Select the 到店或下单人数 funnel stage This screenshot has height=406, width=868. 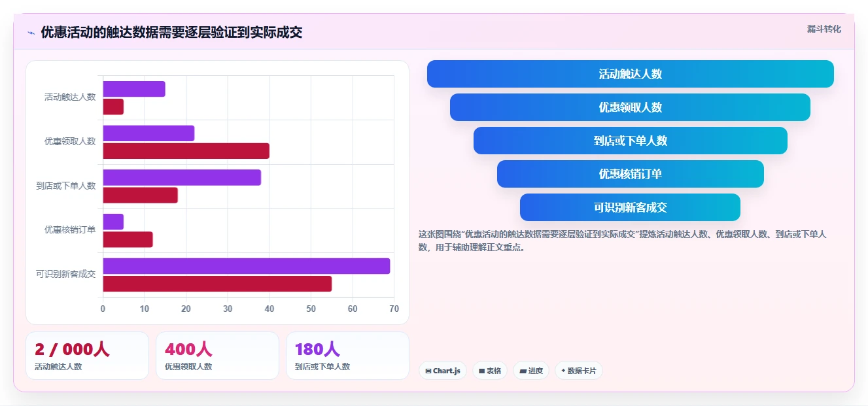click(x=631, y=141)
